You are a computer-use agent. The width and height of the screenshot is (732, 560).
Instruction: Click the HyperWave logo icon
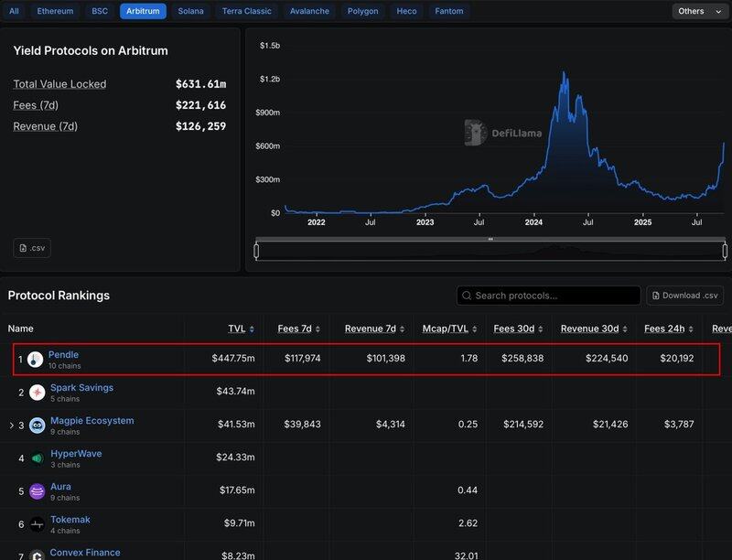point(37,458)
